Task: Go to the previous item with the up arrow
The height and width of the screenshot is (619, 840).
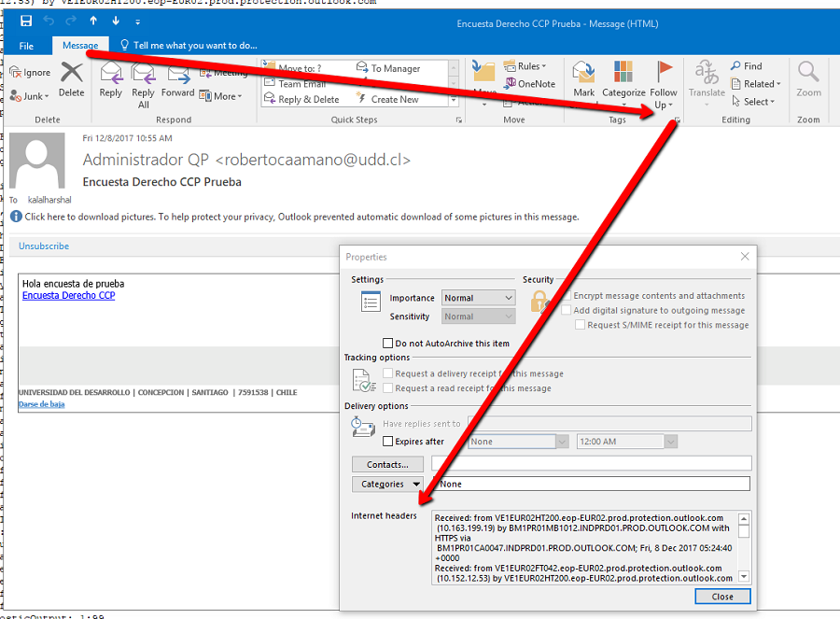Action: [93, 21]
